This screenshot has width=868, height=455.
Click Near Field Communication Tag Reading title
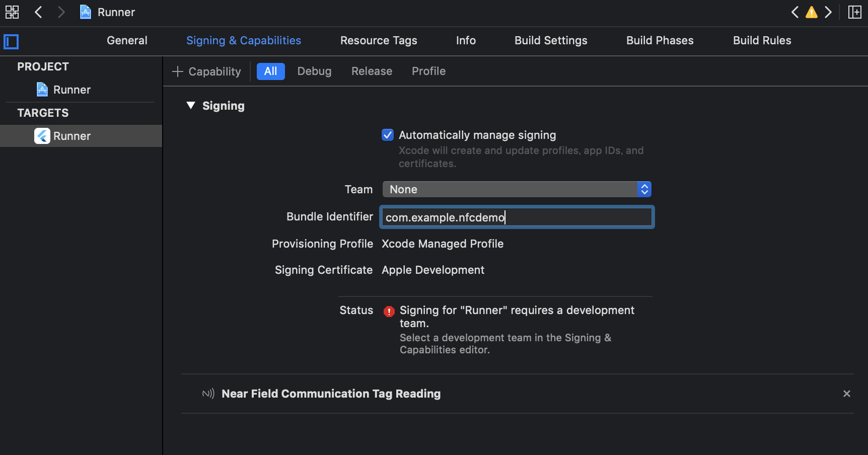331,394
